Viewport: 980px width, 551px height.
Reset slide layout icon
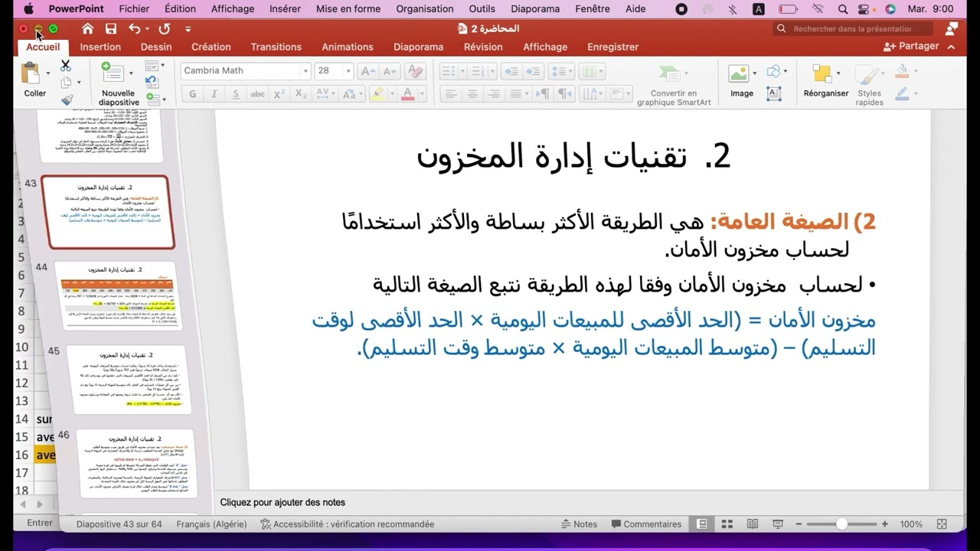point(152,82)
